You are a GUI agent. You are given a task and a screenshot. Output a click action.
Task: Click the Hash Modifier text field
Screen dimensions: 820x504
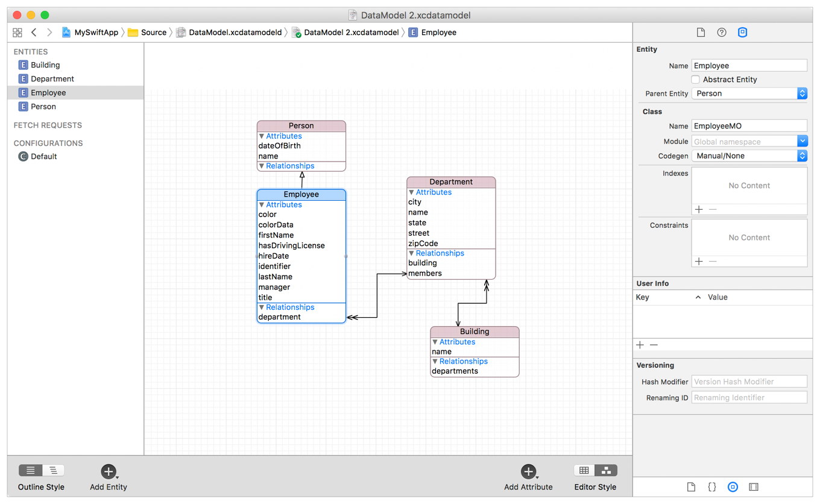tap(749, 382)
